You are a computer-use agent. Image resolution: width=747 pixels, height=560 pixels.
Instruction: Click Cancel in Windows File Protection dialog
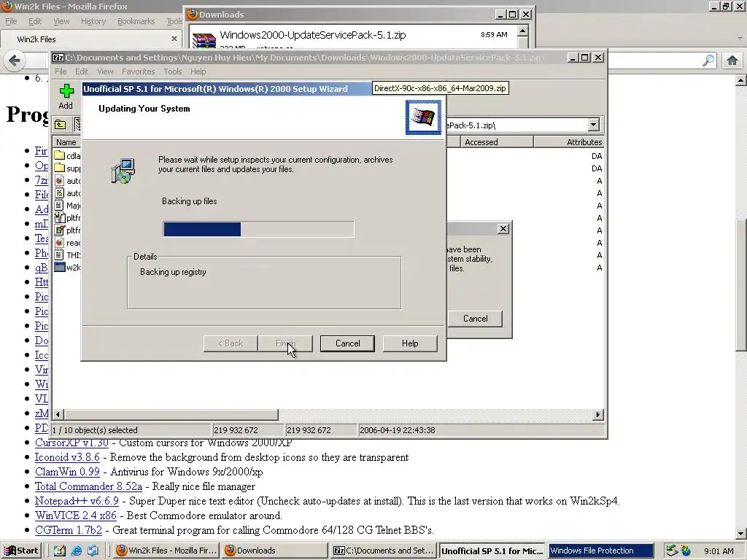[475, 319]
